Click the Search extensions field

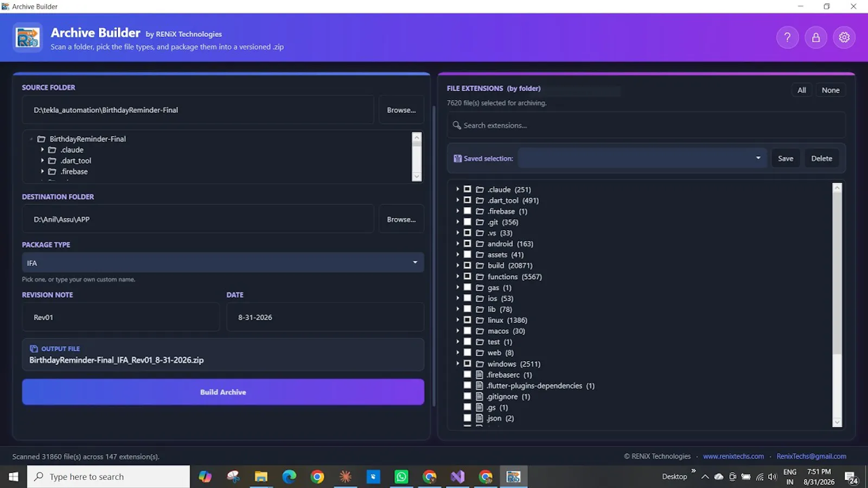pyautogui.click(x=646, y=125)
